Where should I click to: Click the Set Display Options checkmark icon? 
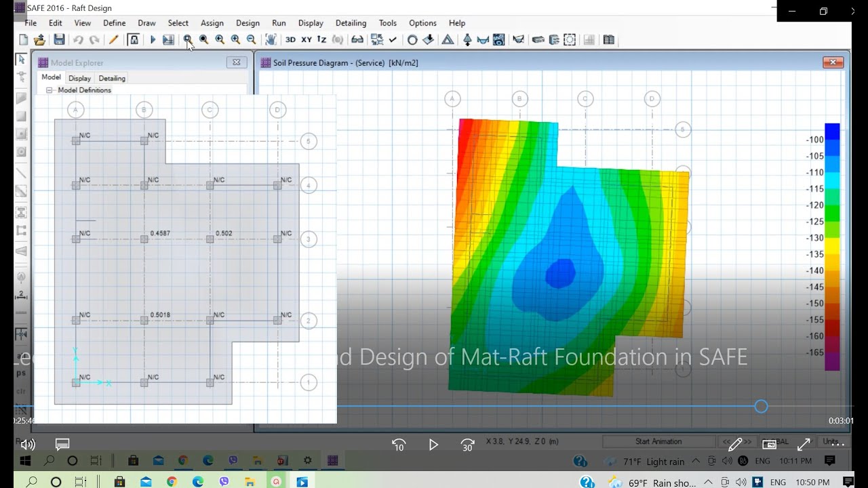point(392,40)
